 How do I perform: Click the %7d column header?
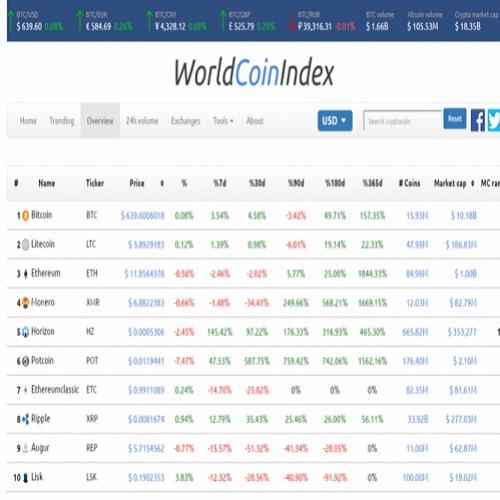pos(220,183)
